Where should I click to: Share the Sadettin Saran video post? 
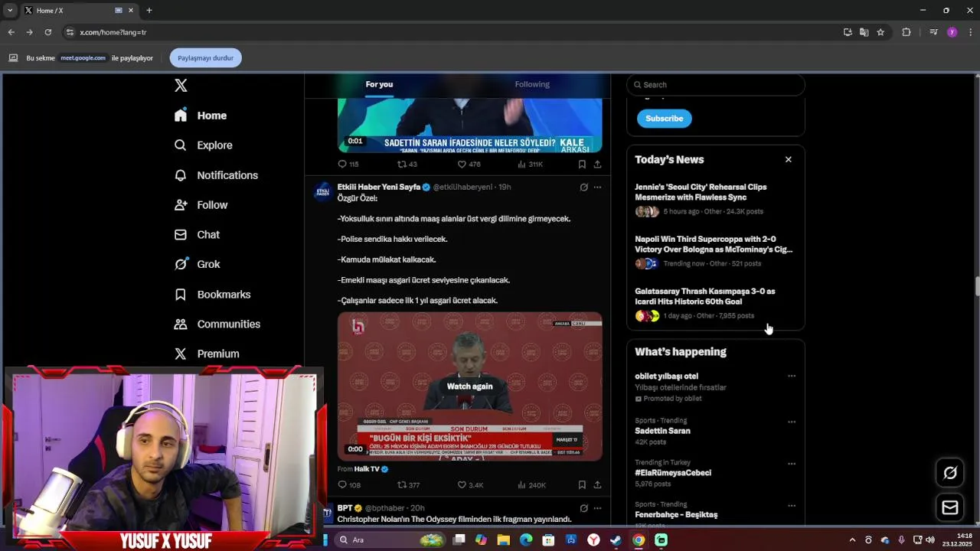pos(597,165)
